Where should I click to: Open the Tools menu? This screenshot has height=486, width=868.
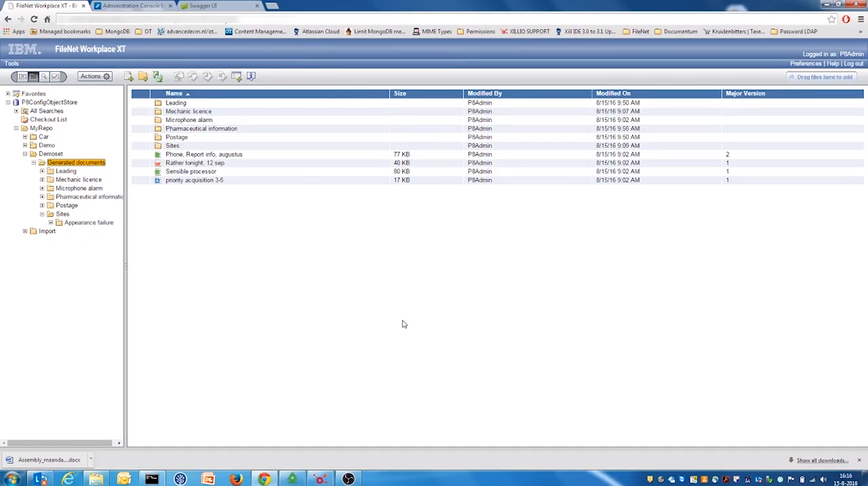click(x=11, y=63)
